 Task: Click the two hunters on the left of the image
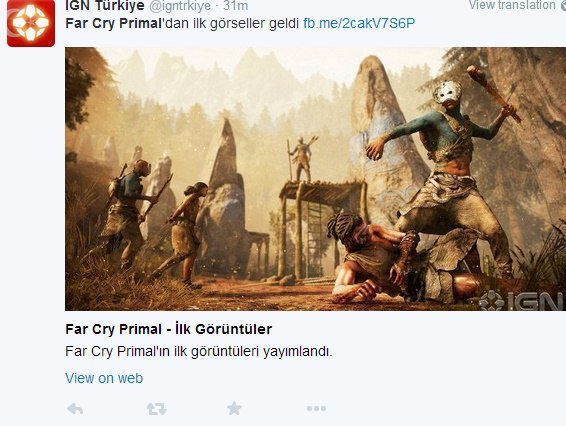155,222
